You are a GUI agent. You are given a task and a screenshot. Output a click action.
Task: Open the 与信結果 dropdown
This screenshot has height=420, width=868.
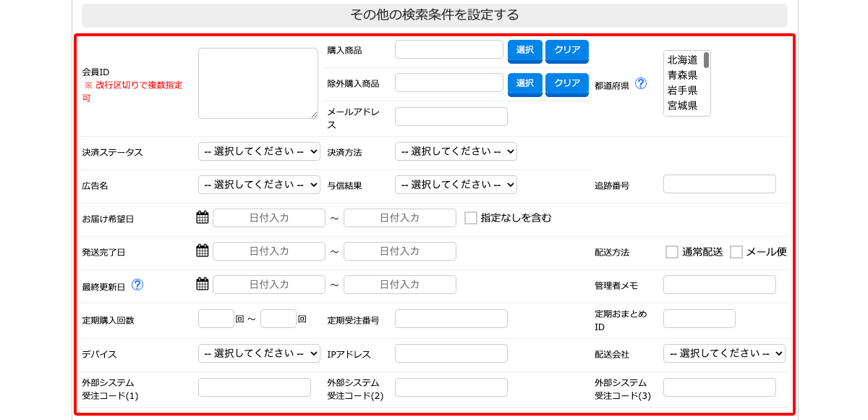click(x=456, y=185)
